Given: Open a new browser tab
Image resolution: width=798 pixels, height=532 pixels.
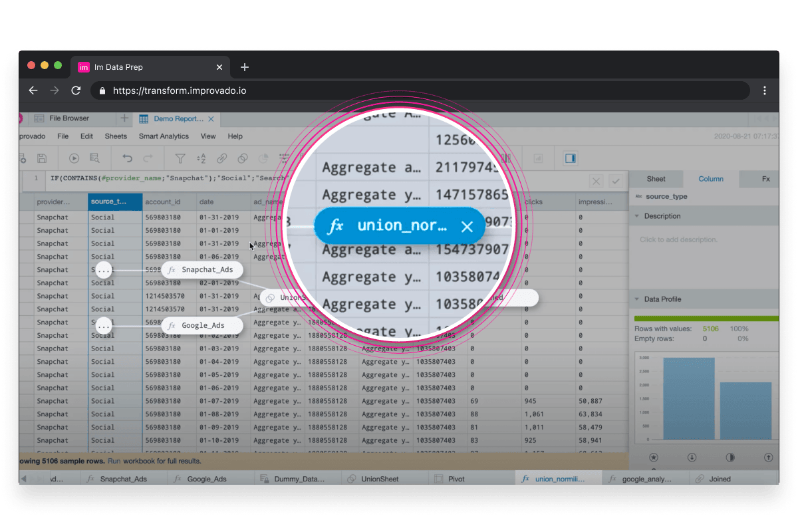Looking at the screenshot, I should coord(244,67).
